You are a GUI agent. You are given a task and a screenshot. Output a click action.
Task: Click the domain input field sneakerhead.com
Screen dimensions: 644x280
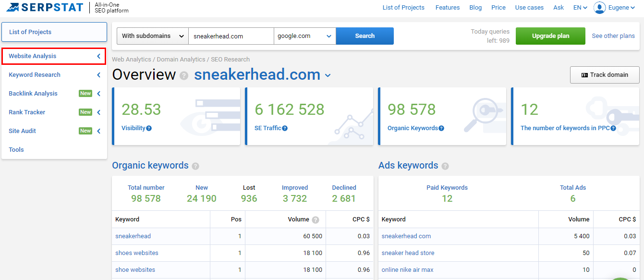point(231,36)
